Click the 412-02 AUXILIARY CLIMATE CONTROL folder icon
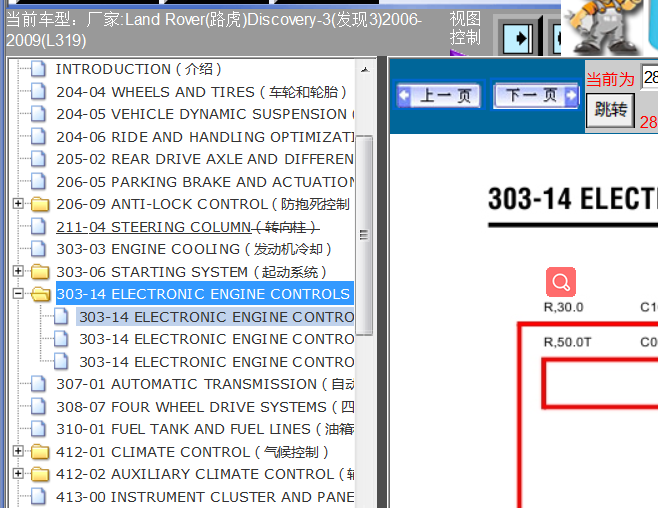 coord(40,474)
